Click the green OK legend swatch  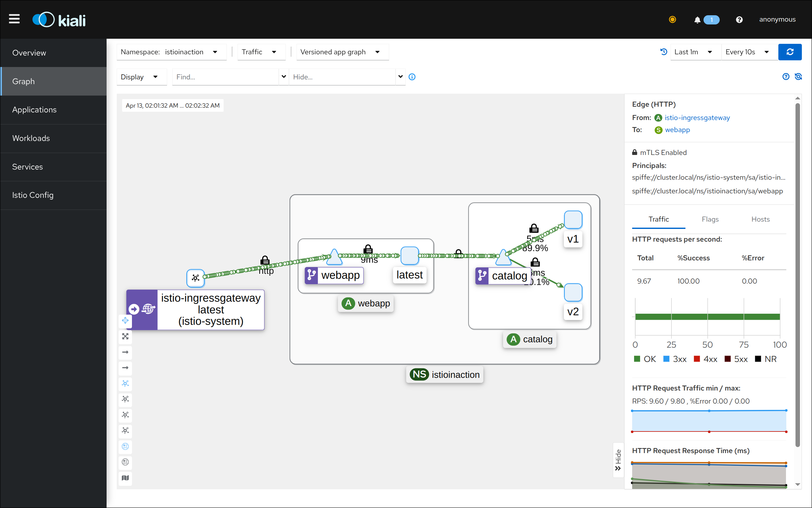pos(637,359)
